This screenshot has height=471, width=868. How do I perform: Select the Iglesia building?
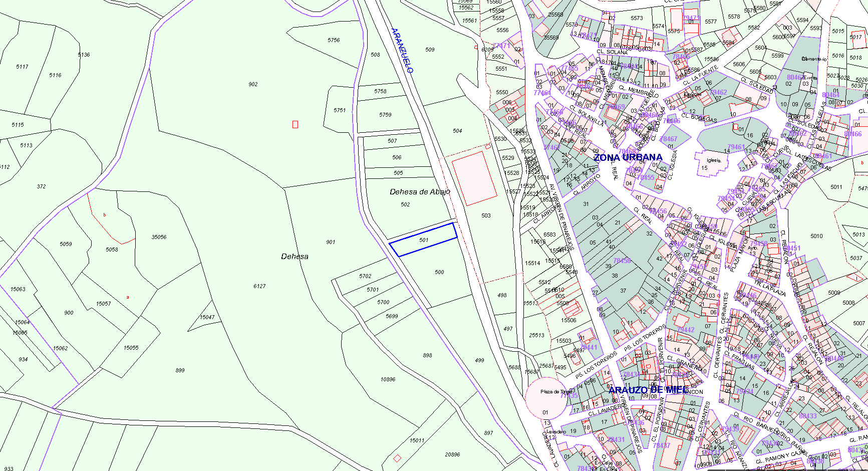(713, 161)
